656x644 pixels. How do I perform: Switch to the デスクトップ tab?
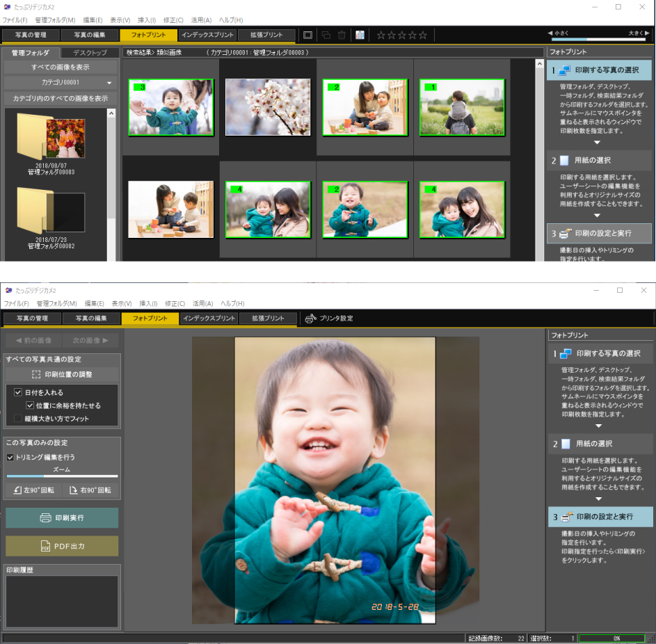coord(90,52)
